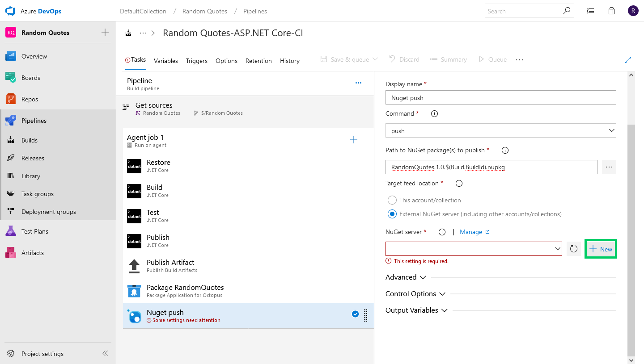Open Task groups in the sidebar
Image resolution: width=644 pixels, height=364 pixels.
pos(38,194)
